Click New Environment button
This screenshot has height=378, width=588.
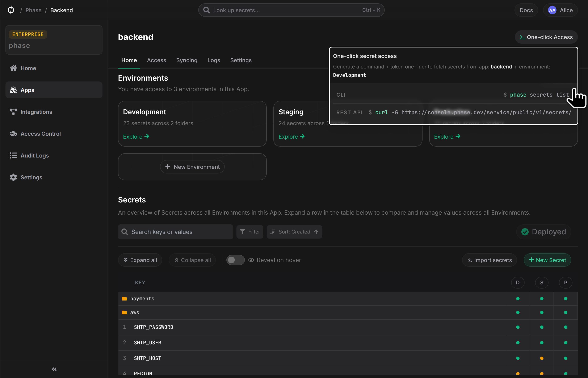click(192, 167)
